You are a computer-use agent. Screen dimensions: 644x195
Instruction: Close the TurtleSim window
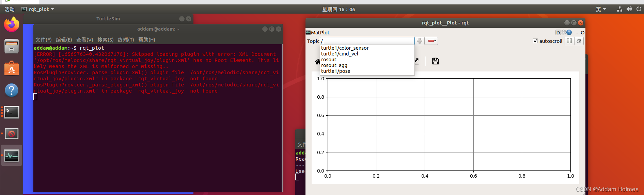[x=189, y=19]
